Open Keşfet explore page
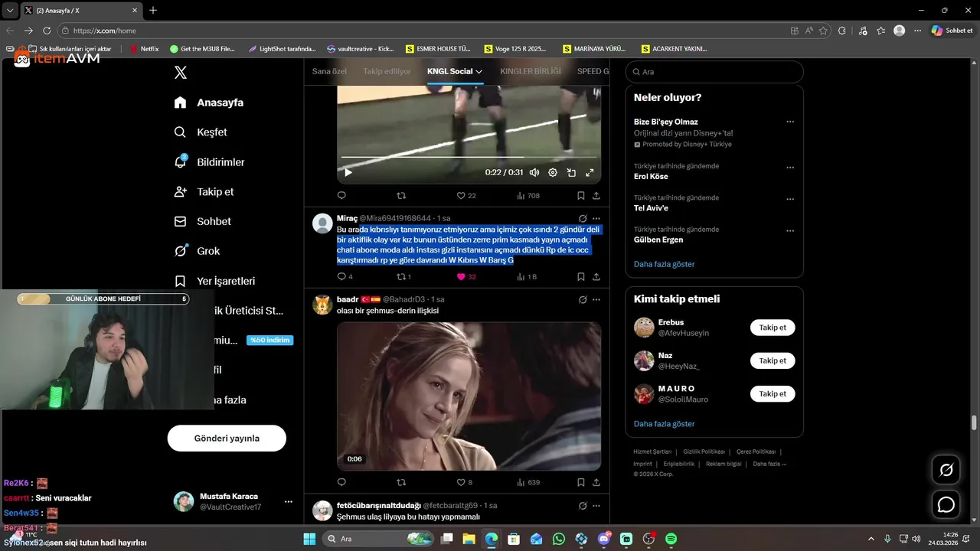The image size is (980, 551). pos(201,132)
